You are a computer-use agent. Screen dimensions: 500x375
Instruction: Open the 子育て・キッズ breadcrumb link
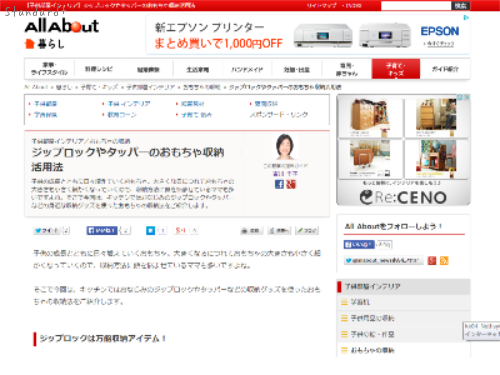[99, 87]
